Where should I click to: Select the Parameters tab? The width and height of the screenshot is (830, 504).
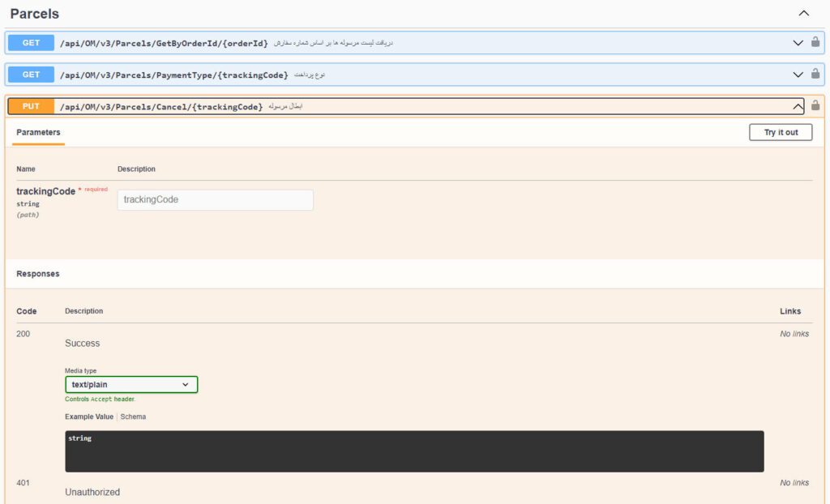[x=38, y=132]
